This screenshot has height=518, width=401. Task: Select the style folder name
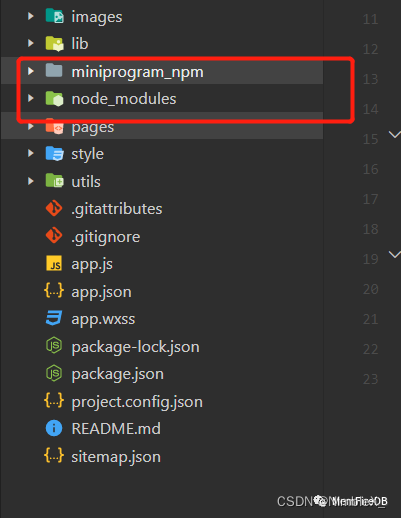tap(87, 155)
